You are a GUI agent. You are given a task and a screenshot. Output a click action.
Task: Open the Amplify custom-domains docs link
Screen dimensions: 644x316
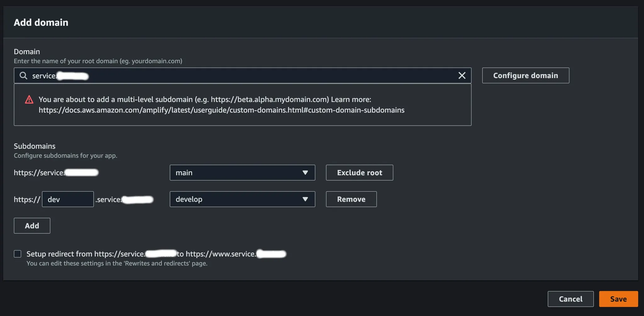(221, 110)
